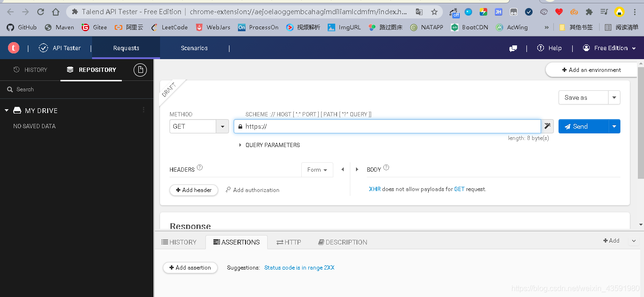Go to browser home page
The width and height of the screenshot is (644, 297).
click(56, 12)
